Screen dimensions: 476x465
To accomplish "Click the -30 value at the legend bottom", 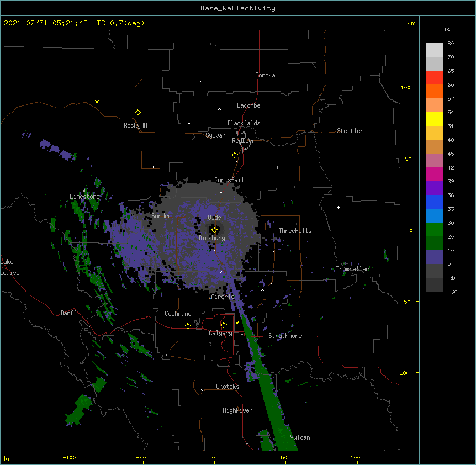I will coord(452,292).
